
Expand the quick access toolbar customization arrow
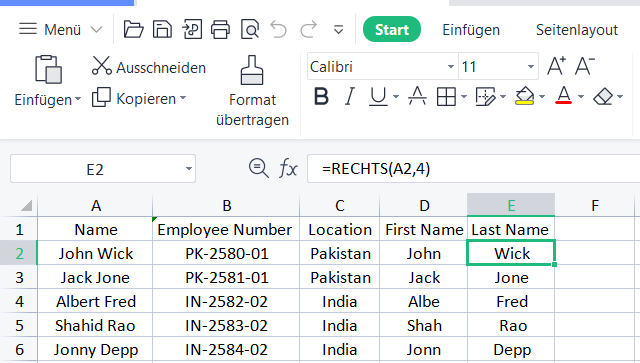(338, 30)
